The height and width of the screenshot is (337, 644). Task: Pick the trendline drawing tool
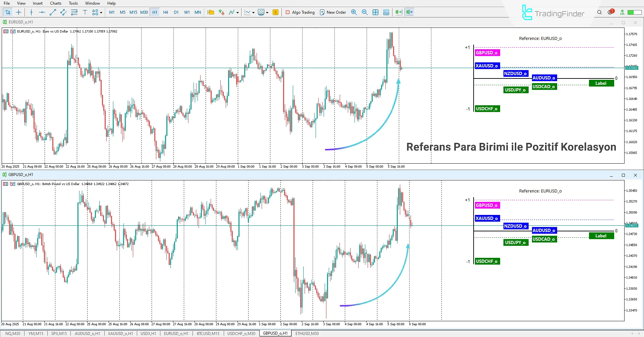click(x=53, y=12)
